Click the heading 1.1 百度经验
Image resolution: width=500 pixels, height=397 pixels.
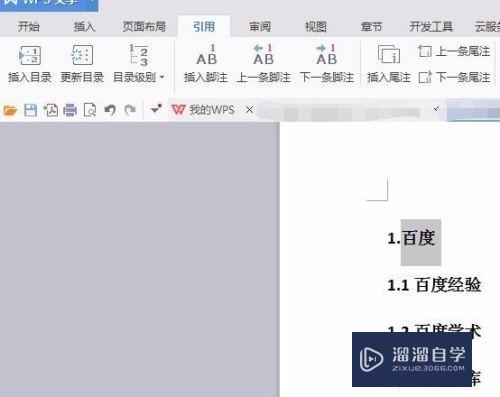click(x=434, y=285)
